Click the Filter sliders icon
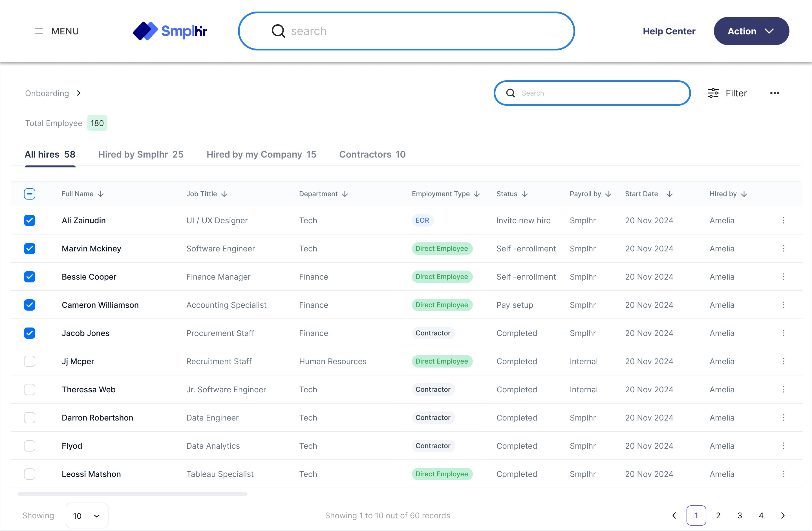This screenshot has height=531, width=812. (713, 93)
